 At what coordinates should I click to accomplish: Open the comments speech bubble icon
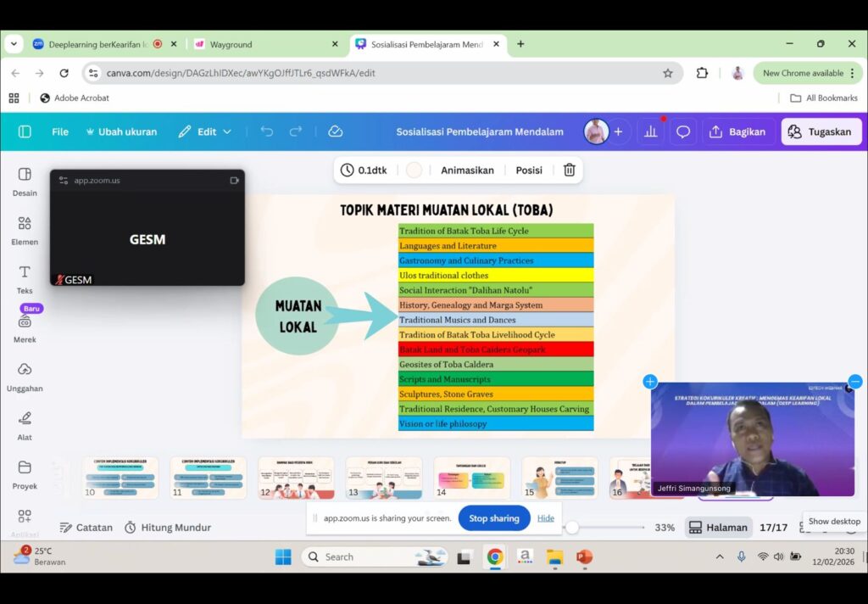pos(682,131)
